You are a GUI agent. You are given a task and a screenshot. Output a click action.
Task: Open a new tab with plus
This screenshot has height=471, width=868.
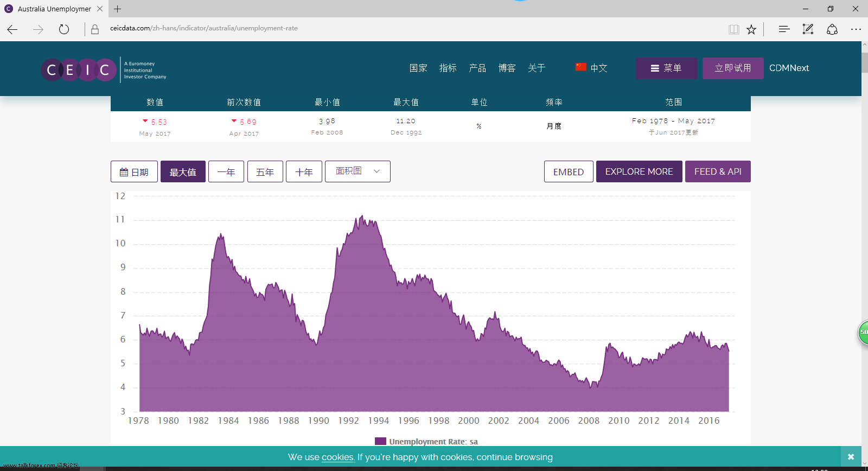118,9
